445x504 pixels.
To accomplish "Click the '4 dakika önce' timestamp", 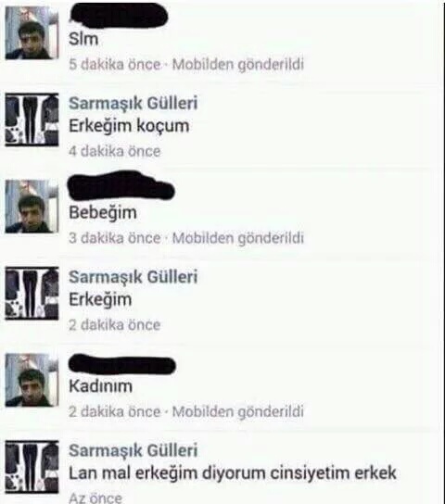I will coord(115,151).
